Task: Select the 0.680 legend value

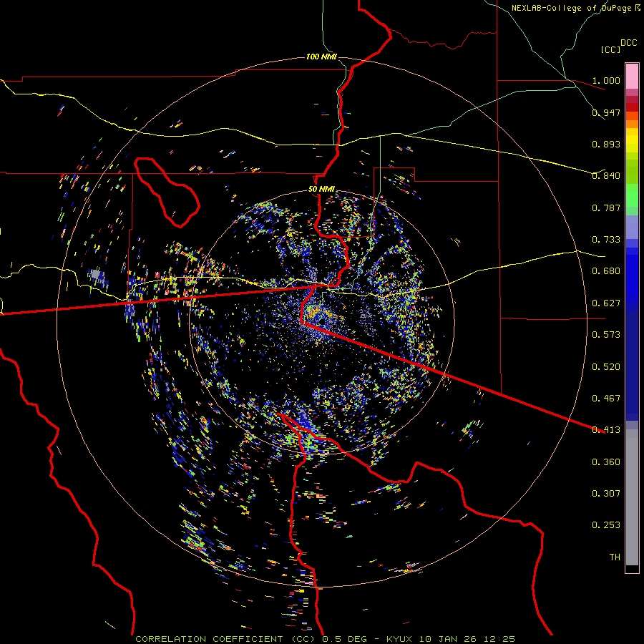Action: pyautogui.click(x=606, y=271)
